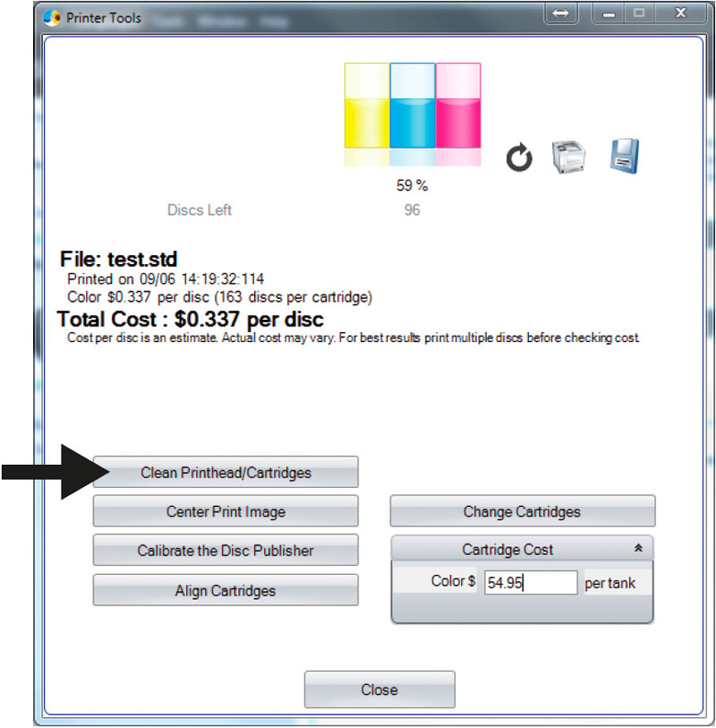The image size is (716, 728).
Task: Click Center Print Image button
Action: [226, 511]
